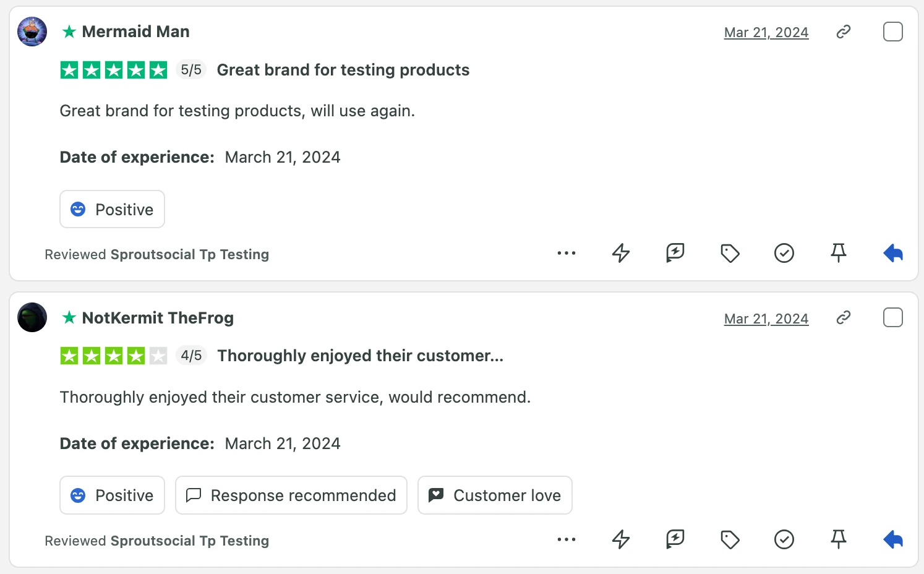
Task: Open more options for Mermaid Man review
Action: 567,253
